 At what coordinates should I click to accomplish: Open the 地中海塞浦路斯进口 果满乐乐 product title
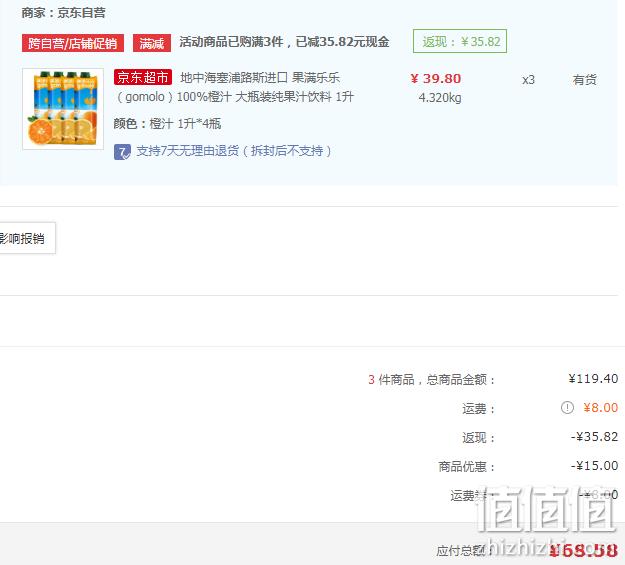[x=234, y=87]
